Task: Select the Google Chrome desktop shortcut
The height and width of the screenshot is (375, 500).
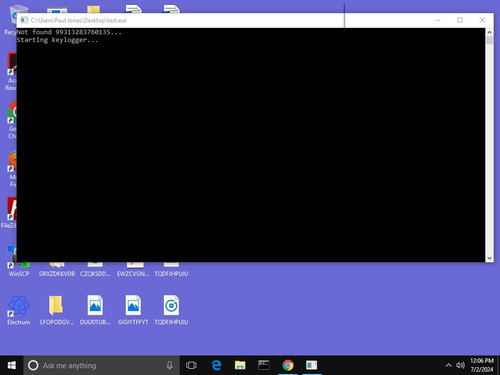Action: pos(12,120)
